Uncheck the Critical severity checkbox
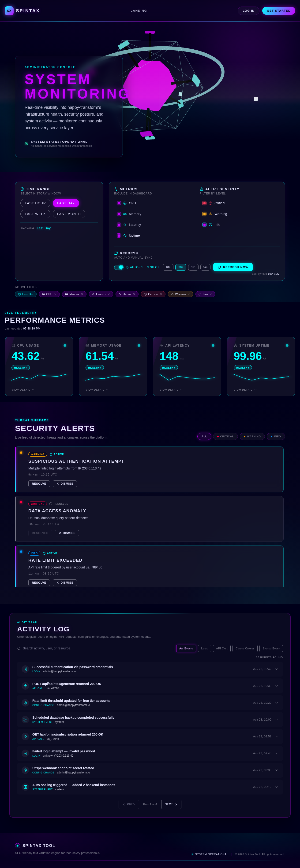Viewport: 300px width, 868px height. [204, 203]
